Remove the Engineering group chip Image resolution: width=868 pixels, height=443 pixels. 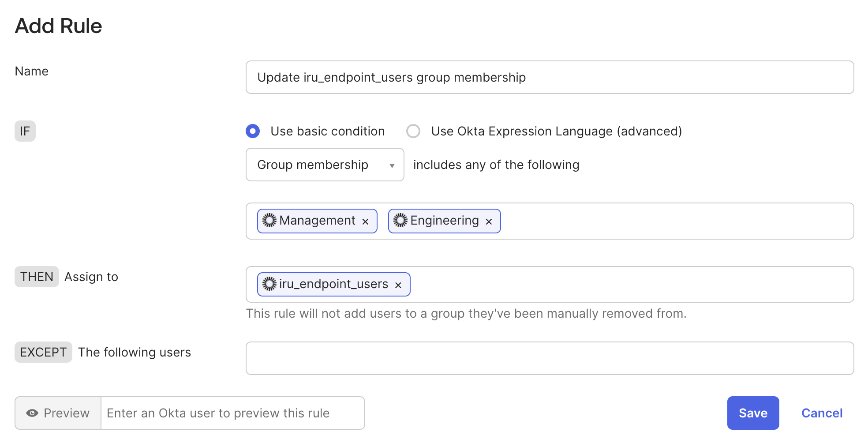[489, 221]
